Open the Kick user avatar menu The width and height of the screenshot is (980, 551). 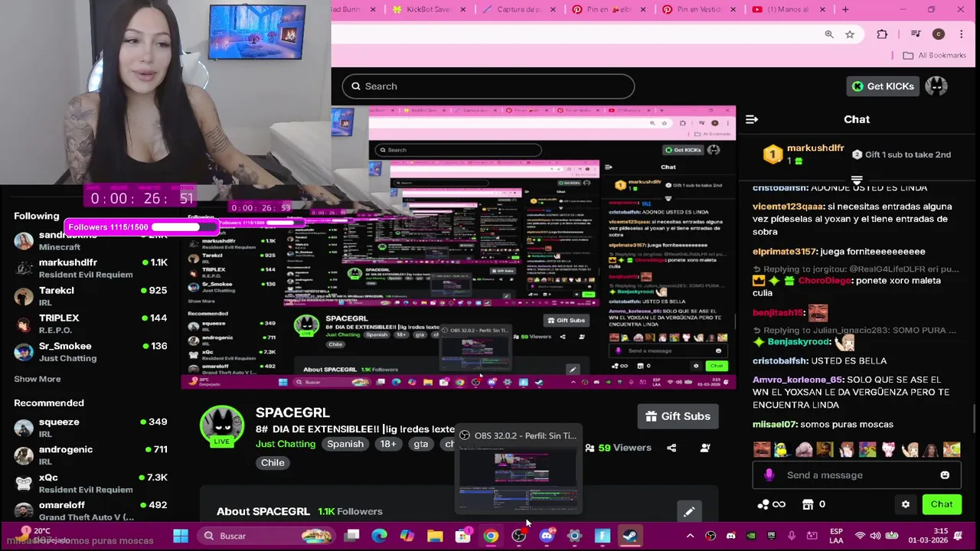936,86
